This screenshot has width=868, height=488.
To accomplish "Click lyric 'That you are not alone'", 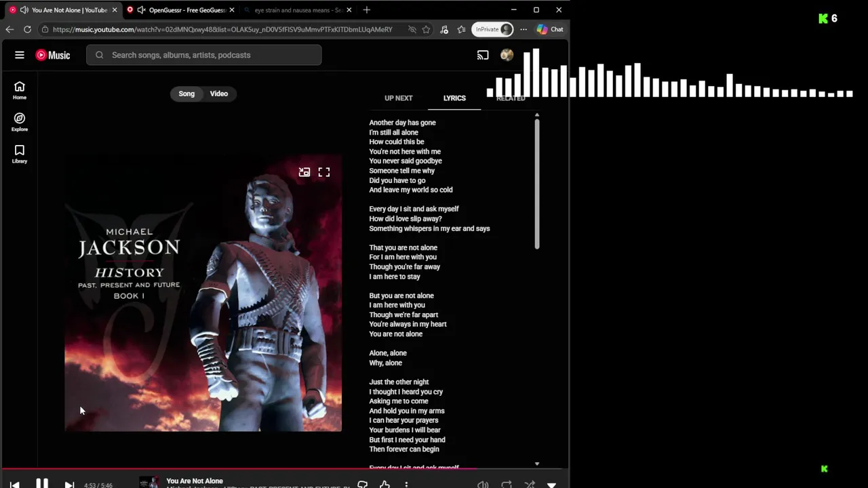I will click(403, 247).
